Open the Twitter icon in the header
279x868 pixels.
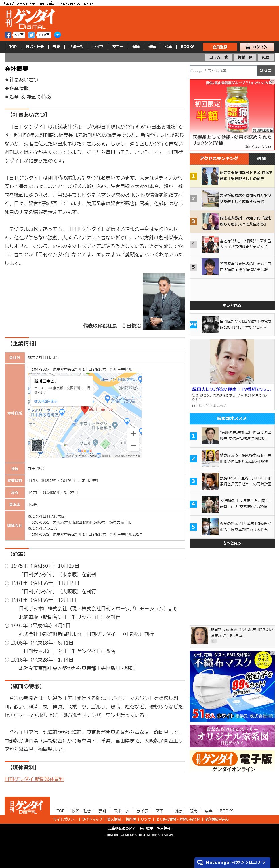[x=31, y=35]
